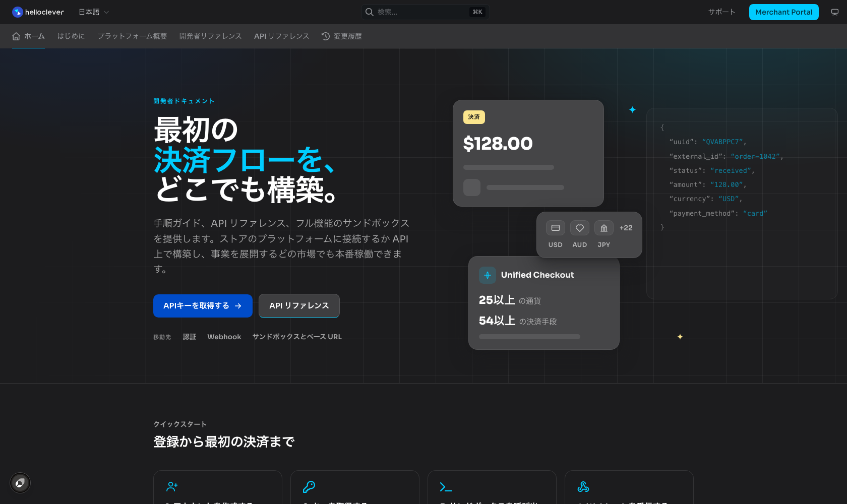Click the "amount": "128.00" code line

click(708, 185)
